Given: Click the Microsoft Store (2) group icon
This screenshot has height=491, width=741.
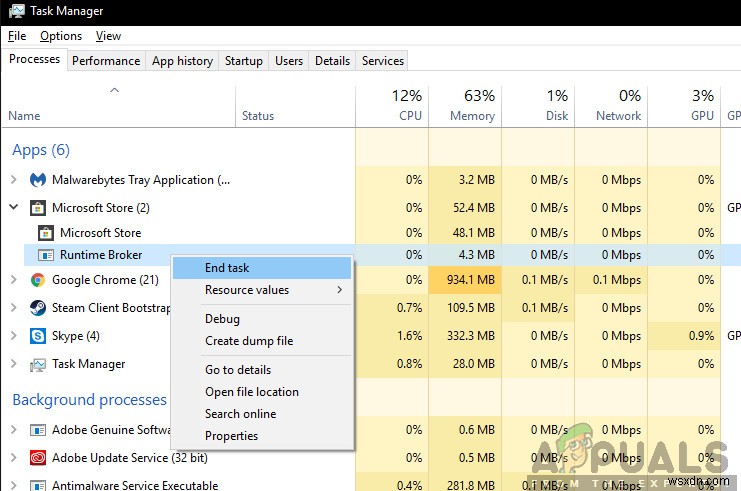Looking at the screenshot, I should [38, 208].
